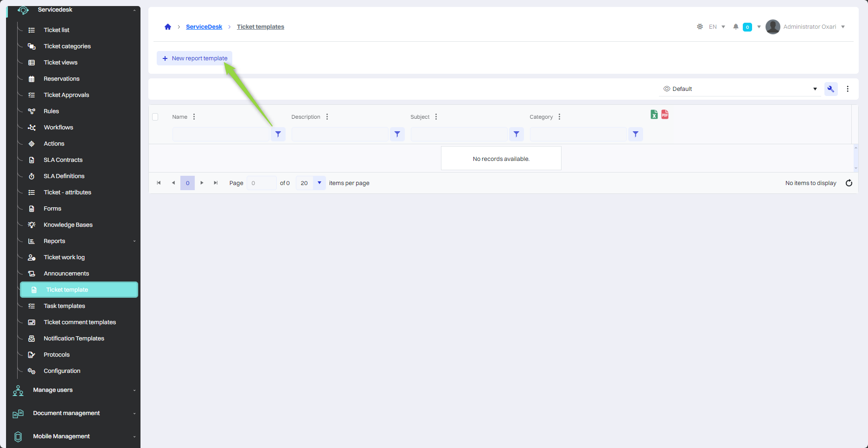
Task: Follow the ServiceDesk breadcrumb link
Action: [204, 27]
